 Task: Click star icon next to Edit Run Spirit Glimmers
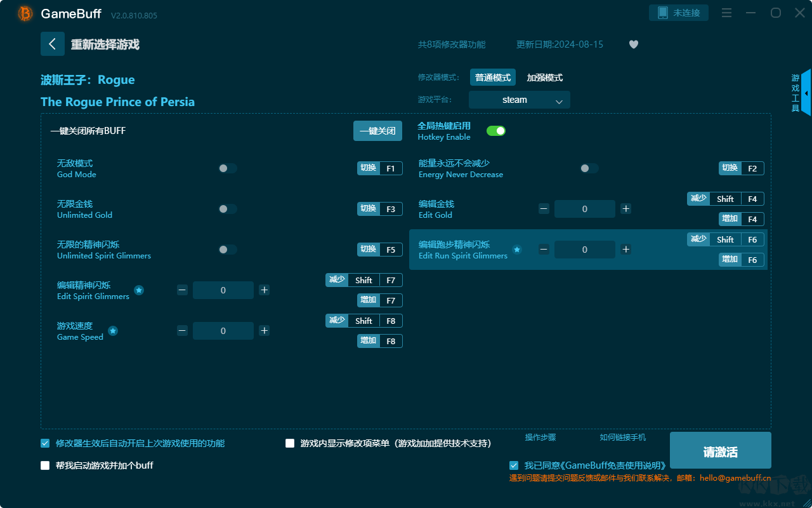pos(517,250)
